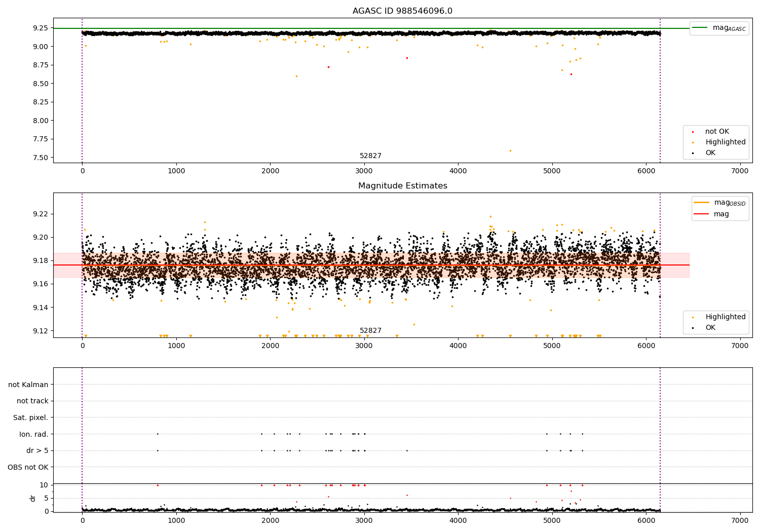This screenshot has height=532, width=760.
Task: Click the 'Ion. rad.' row label
Action: [x=34, y=434]
